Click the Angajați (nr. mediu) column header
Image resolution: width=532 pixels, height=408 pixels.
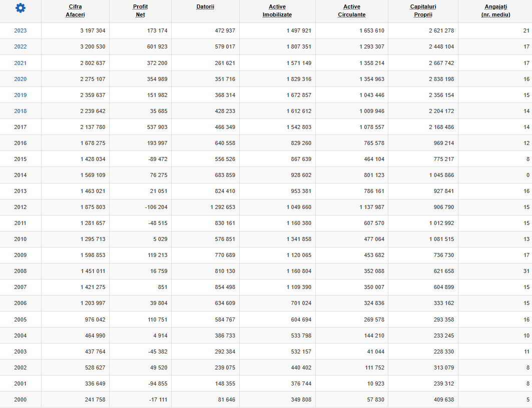click(x=495, y=11)
